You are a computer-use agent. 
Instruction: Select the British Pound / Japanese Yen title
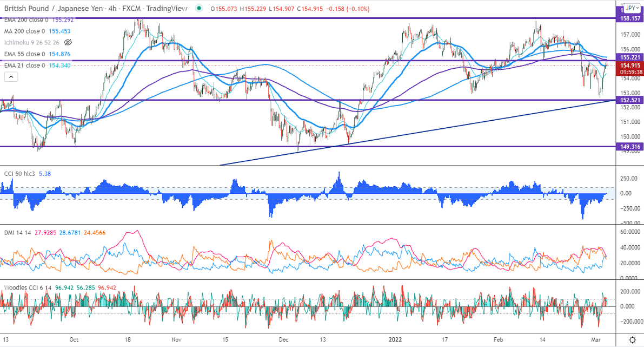tap(54, 8)
